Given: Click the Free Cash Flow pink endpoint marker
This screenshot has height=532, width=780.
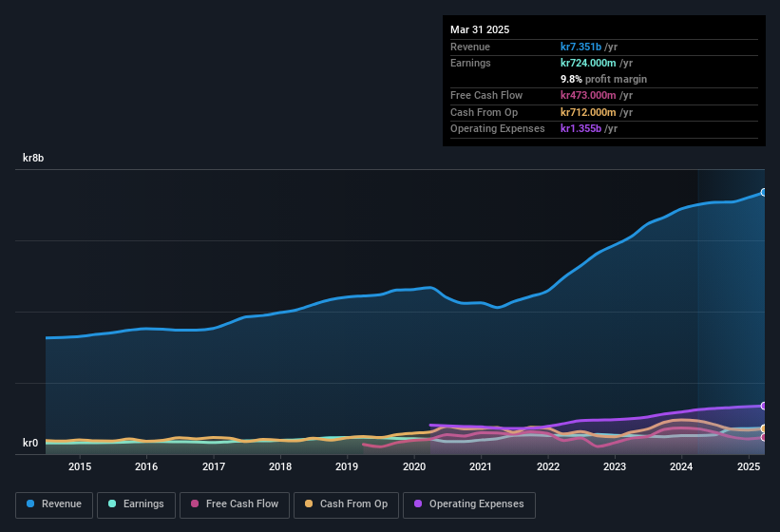Looking at the screenshot, I should [x=764, y=438].
